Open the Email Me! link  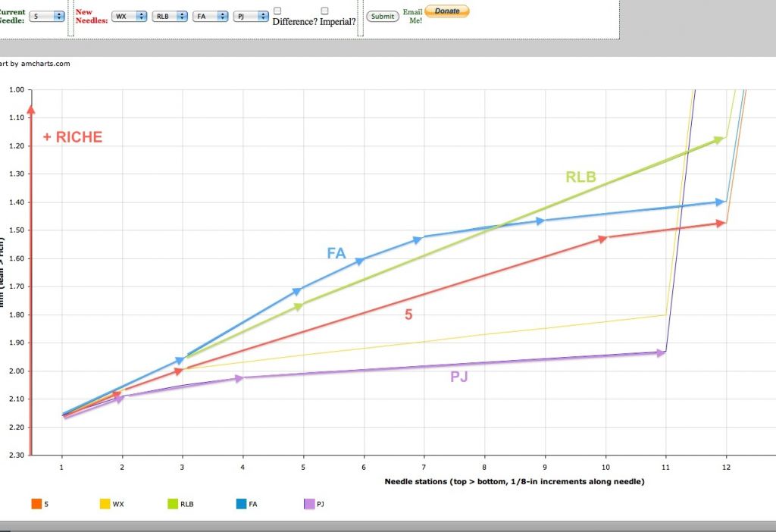pos(412,16)
